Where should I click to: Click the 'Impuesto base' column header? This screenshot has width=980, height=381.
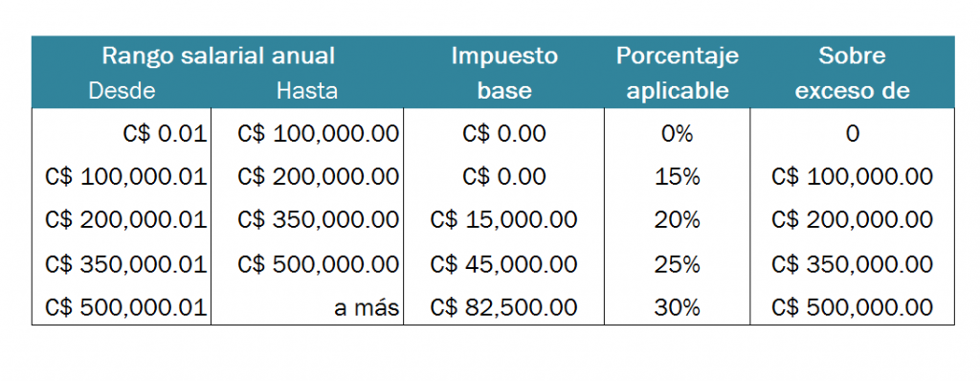(x=504, y=73)
